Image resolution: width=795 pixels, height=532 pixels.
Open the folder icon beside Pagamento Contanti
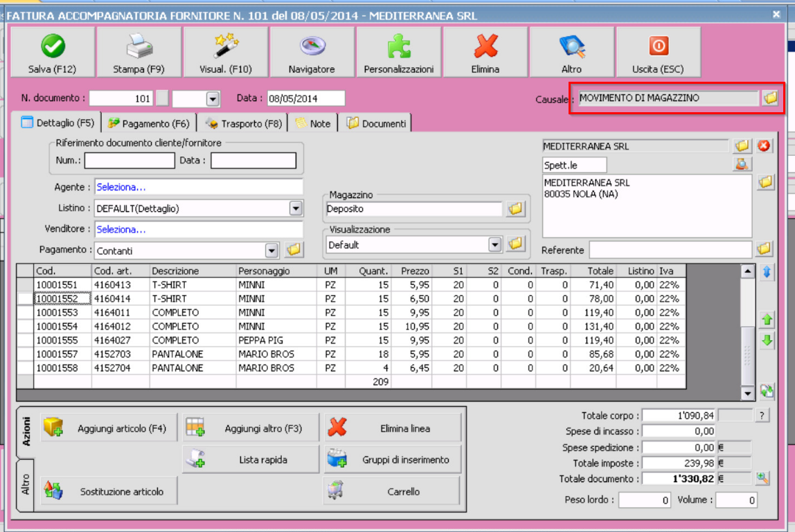tap(294, 249)
